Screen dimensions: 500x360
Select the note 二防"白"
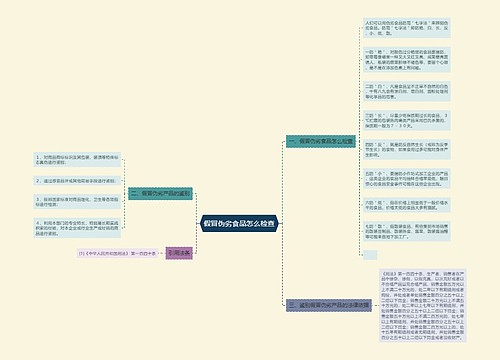pyautogui.click(x=407, y=91)
